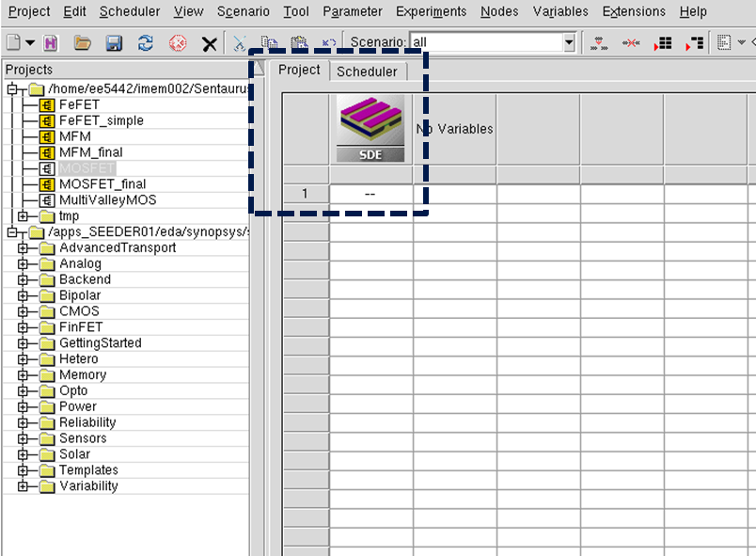Click the open project folder icon
The width and height of the screenshot is (756, 556).
[83, 43]
